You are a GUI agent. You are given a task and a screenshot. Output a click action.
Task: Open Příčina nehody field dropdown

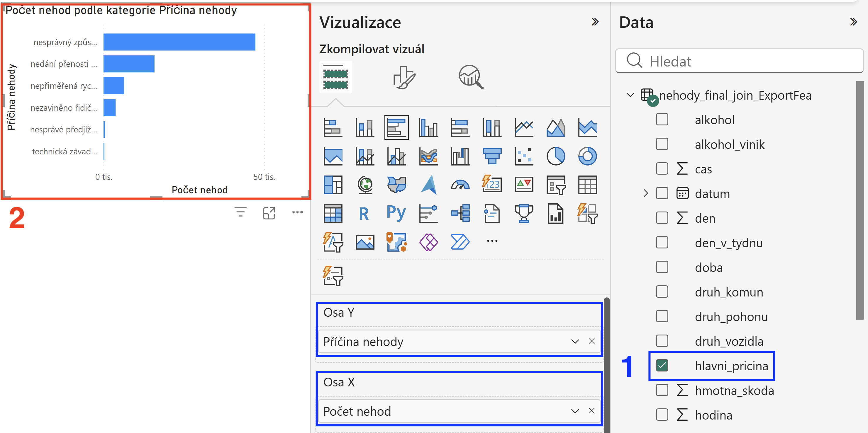click(x=575, y=341)
